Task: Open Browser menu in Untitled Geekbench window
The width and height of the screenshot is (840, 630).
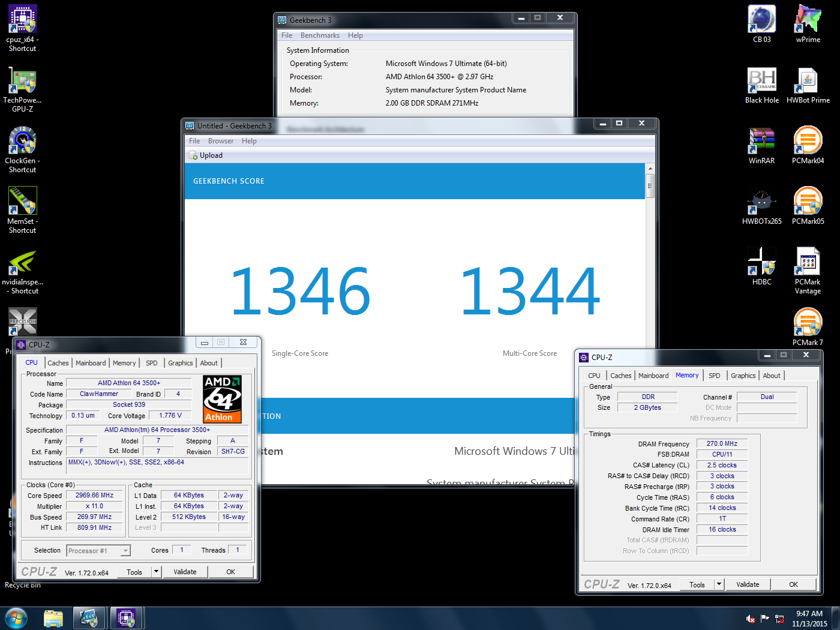Action: [x=221, y=141]
